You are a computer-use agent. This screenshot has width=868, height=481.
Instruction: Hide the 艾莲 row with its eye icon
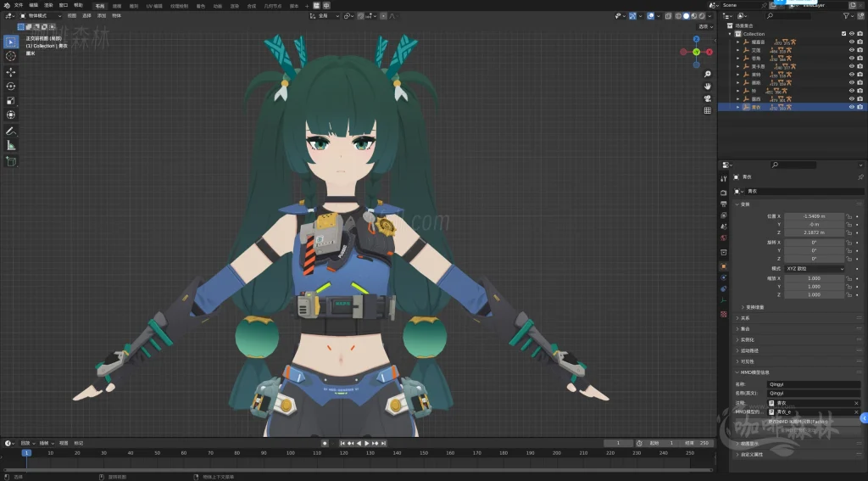point(851,50)
